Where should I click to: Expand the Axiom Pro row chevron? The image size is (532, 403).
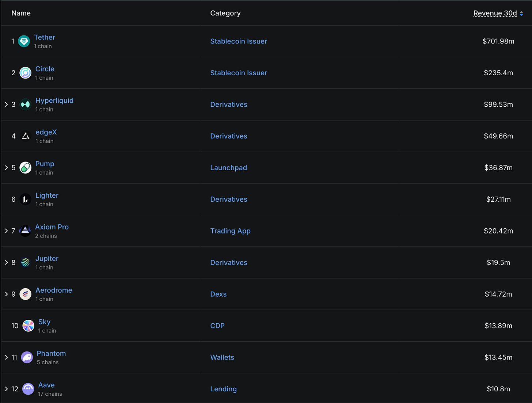pos(6,231)
